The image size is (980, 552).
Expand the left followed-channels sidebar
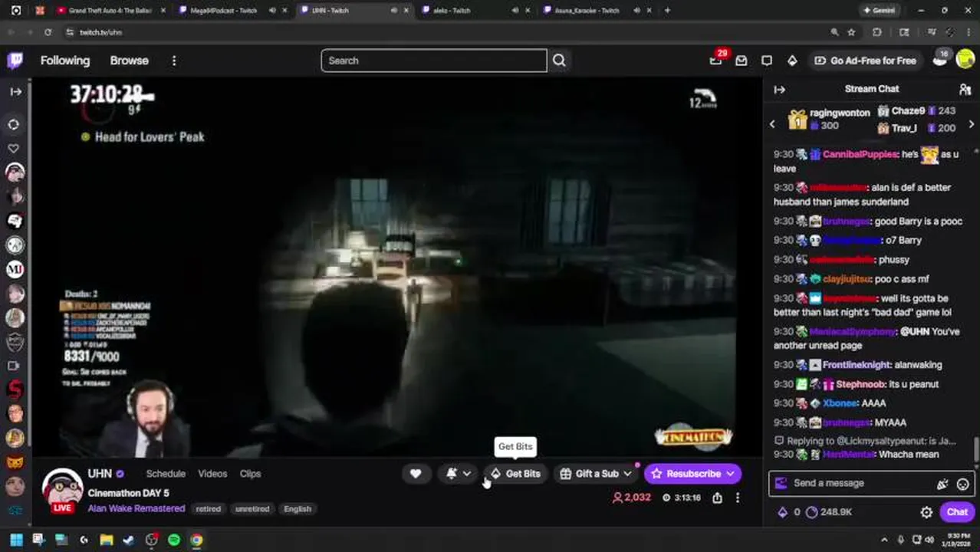[15, 91]
